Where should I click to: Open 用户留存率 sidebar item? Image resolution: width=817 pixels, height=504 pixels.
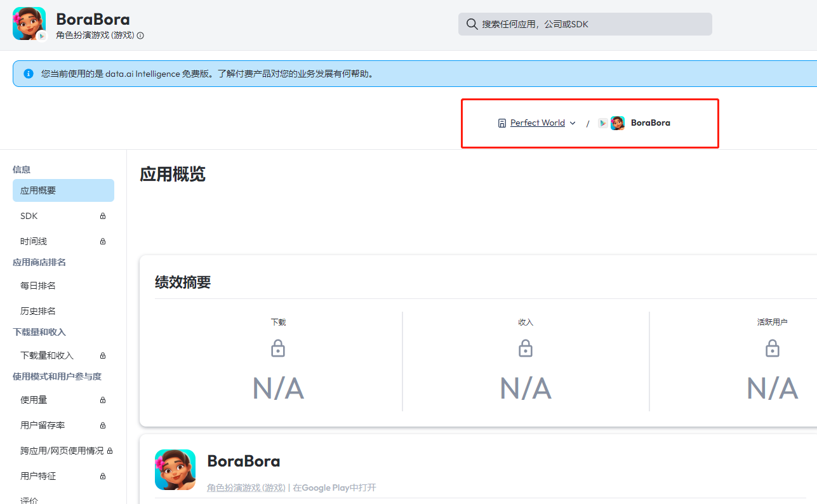(x=63, y=425)
